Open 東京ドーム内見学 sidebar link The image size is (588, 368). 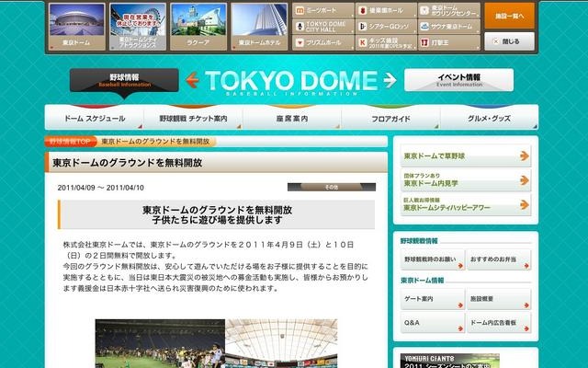[466, 180]
